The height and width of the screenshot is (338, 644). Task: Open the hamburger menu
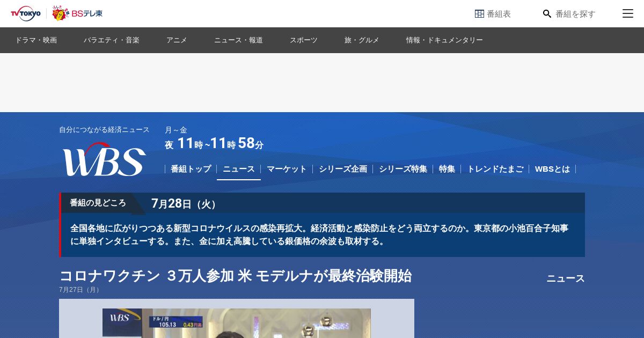point(628,13)
